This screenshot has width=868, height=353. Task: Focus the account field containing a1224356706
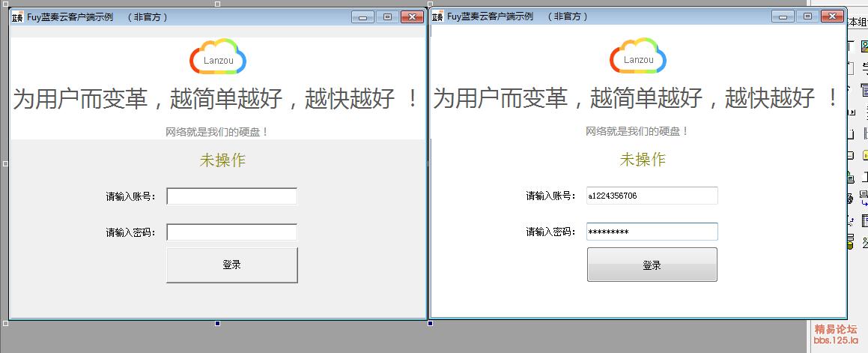tap(652, 196)
